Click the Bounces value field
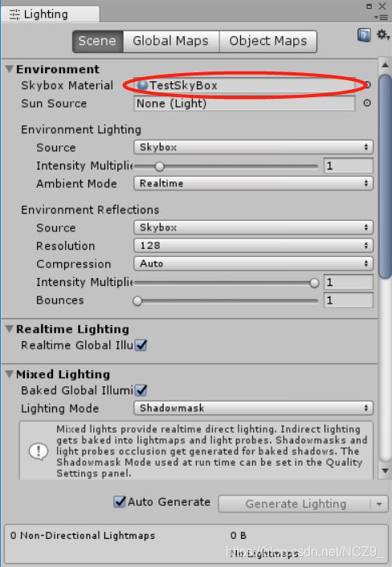This screenshot has width=392, height=567. coord(348,300)
